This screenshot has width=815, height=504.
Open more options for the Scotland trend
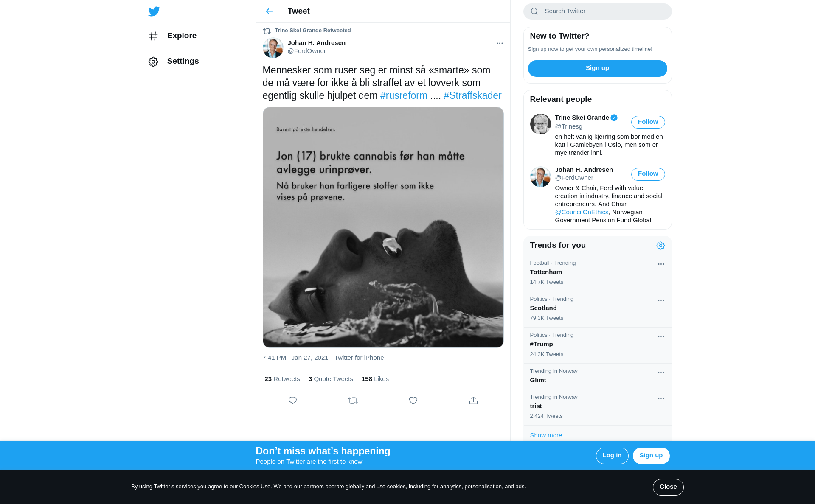pos(661,300)
